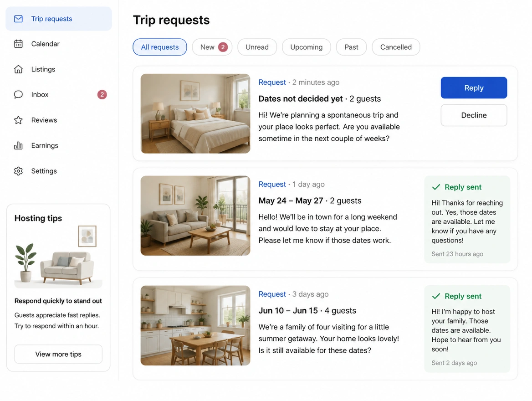
Task: Open Earnings via the bar chart icon
Action: 18,145
